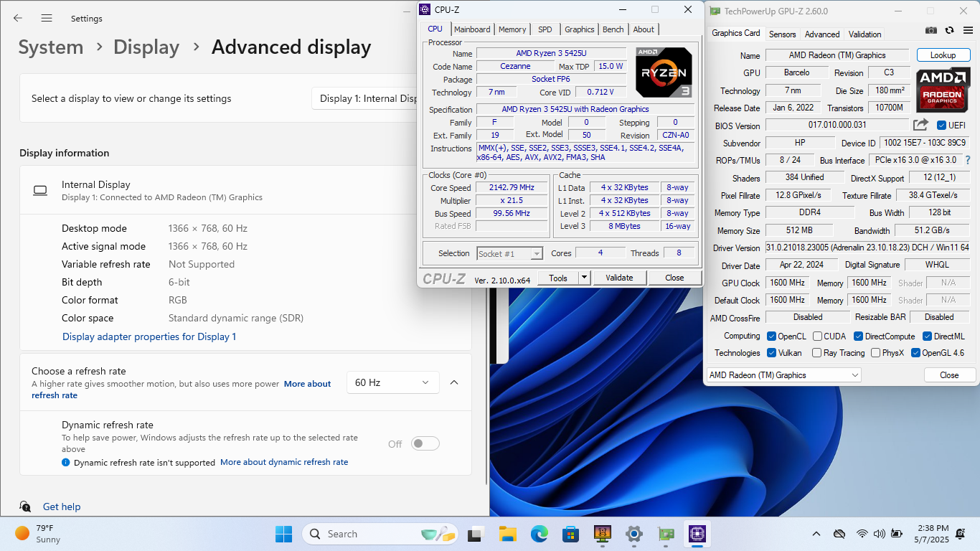This screenshot has height=551, width=980.
Task: Open the display selection dropdown in Settings
Action: (x=364, y=98)
